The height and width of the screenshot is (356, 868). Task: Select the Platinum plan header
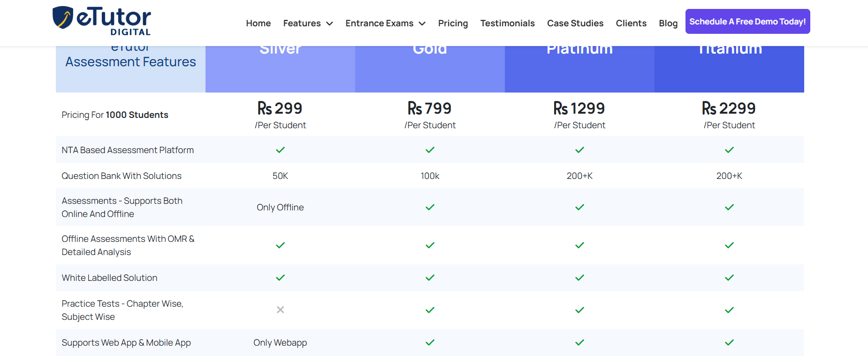pyautogui.click(x=579, y=66)
